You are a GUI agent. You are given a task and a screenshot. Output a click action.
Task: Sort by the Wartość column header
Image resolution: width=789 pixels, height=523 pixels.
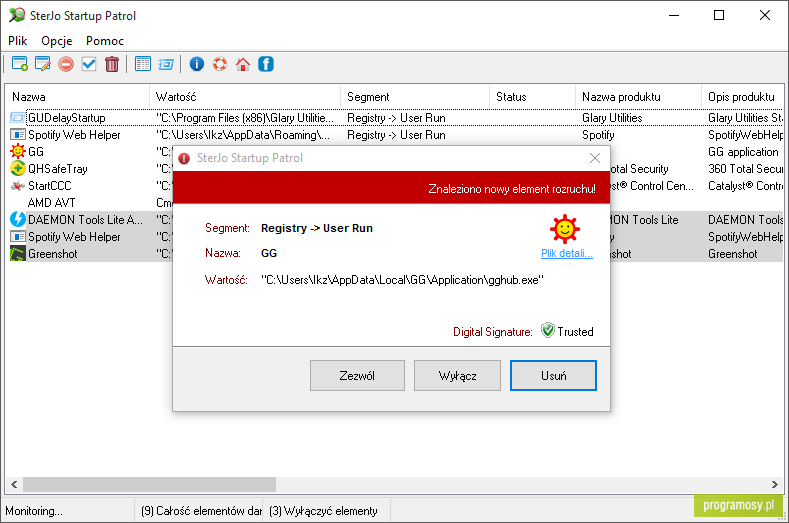click(245, 97)
